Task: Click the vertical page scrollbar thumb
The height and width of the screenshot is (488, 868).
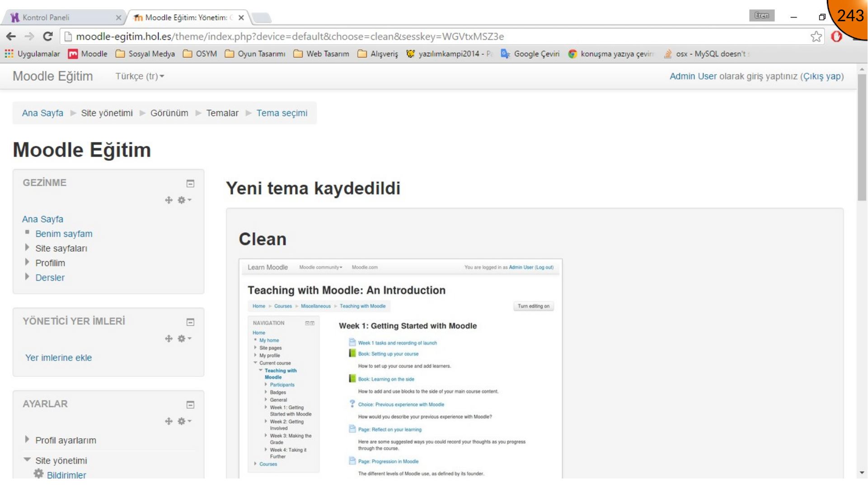Action: (862, 137)
